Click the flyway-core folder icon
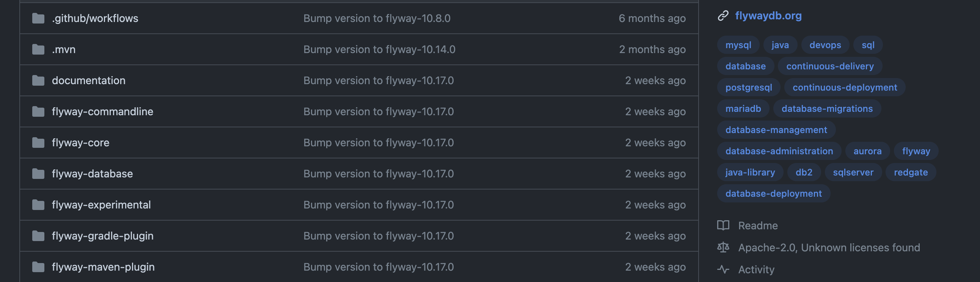Image resolution: width=980 pixels, height=282 pixels. [x=38, y=143]
